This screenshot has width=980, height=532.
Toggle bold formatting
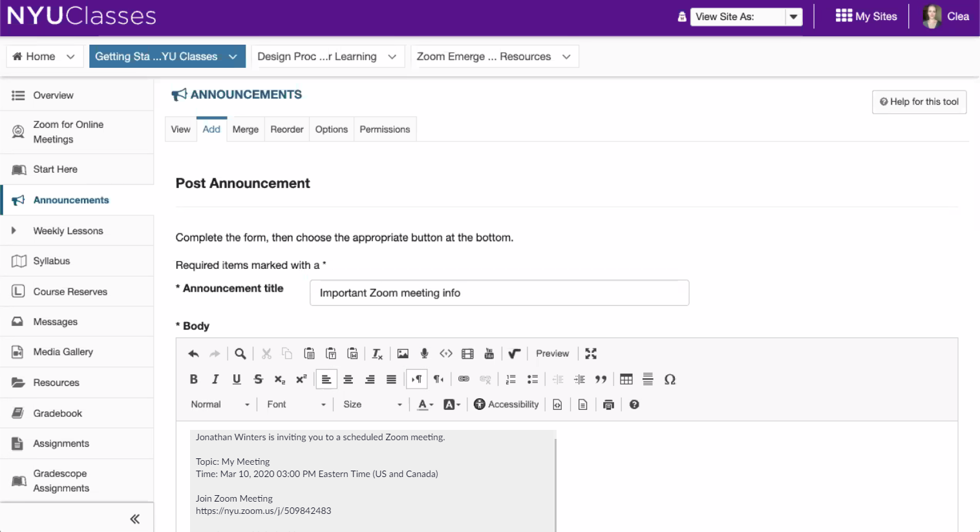coord(193,379)
